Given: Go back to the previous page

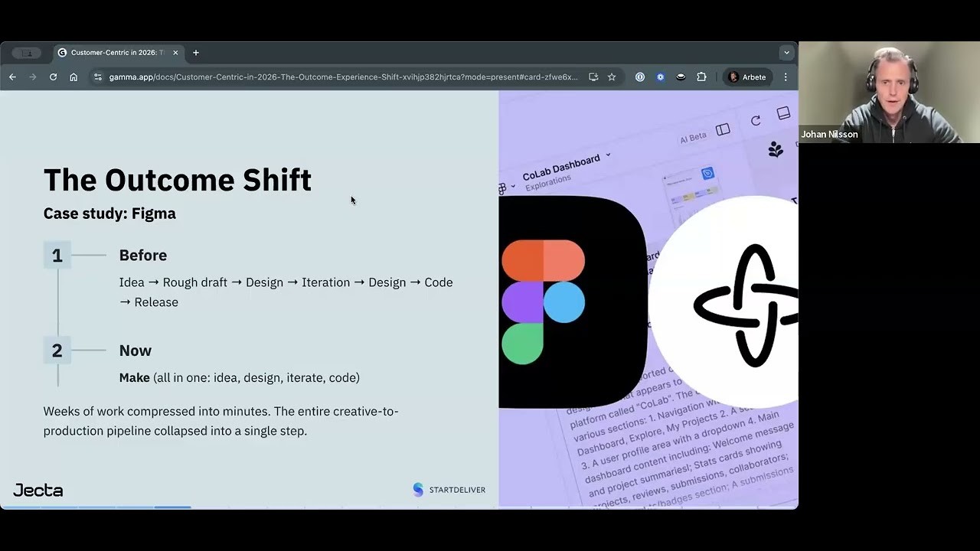Looking at the screenshot, I should [12, 77].
